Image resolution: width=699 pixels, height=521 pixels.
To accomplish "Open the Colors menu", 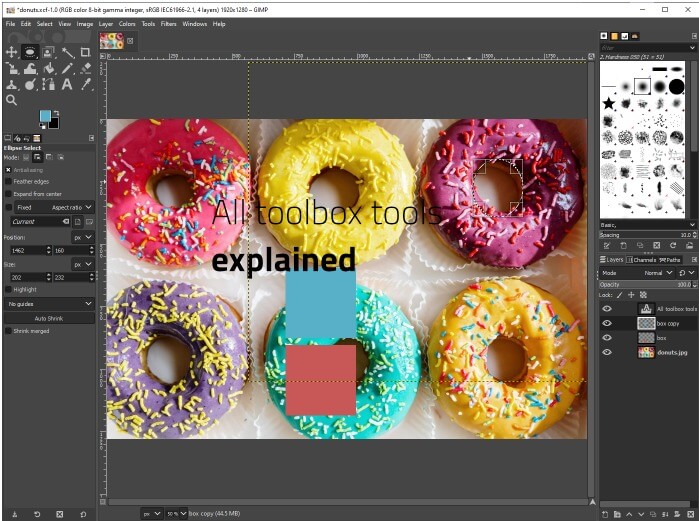I will [x=127, y=24].
